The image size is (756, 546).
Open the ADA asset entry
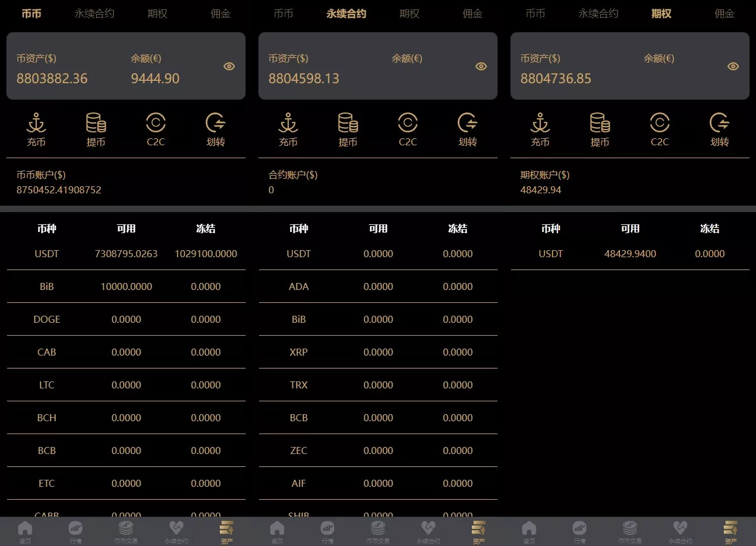299,286
